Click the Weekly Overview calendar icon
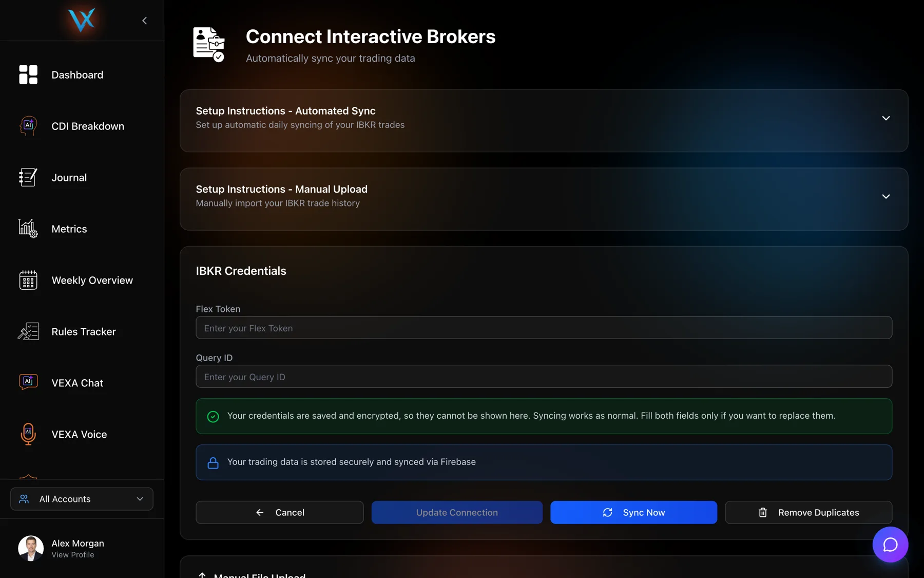924x578 pixels. pos(28,280)
